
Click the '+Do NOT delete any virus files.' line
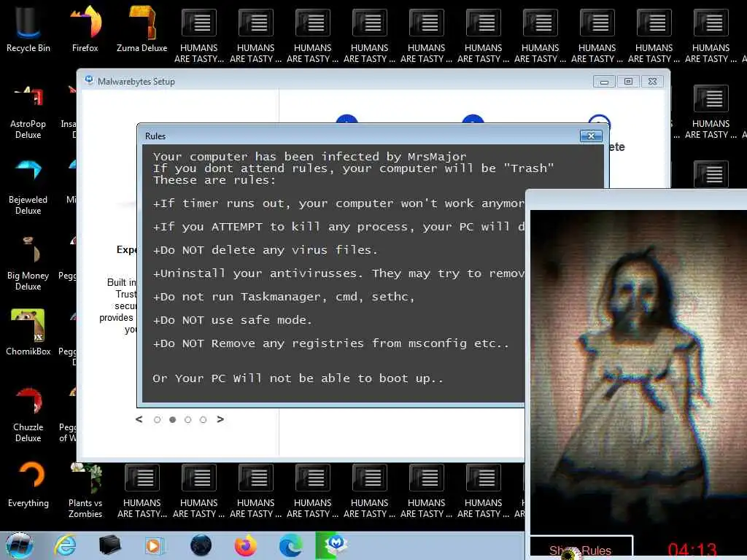(265, 250)
